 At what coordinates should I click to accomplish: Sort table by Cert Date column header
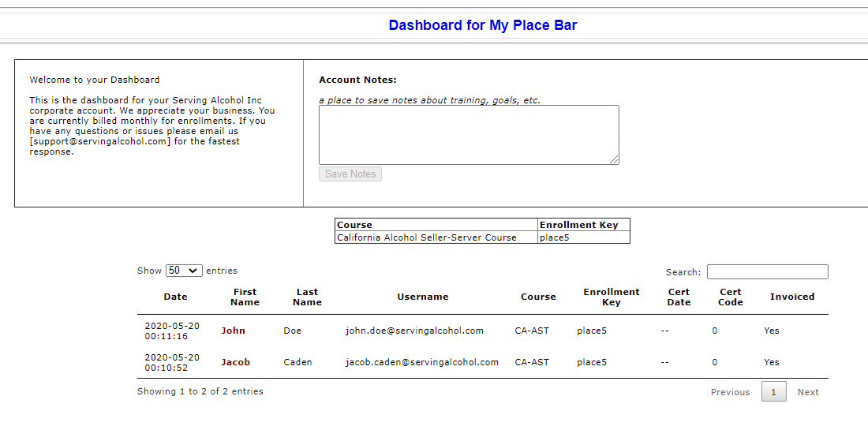679,297
